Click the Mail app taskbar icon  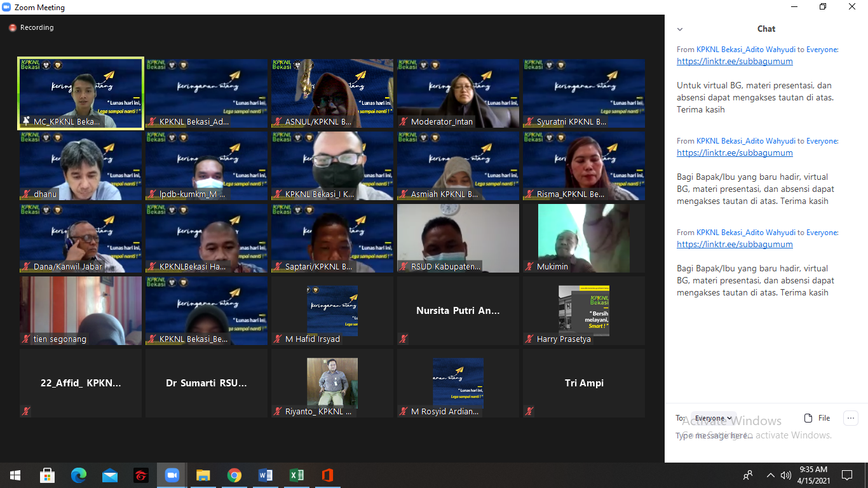[x=110, y=475]
